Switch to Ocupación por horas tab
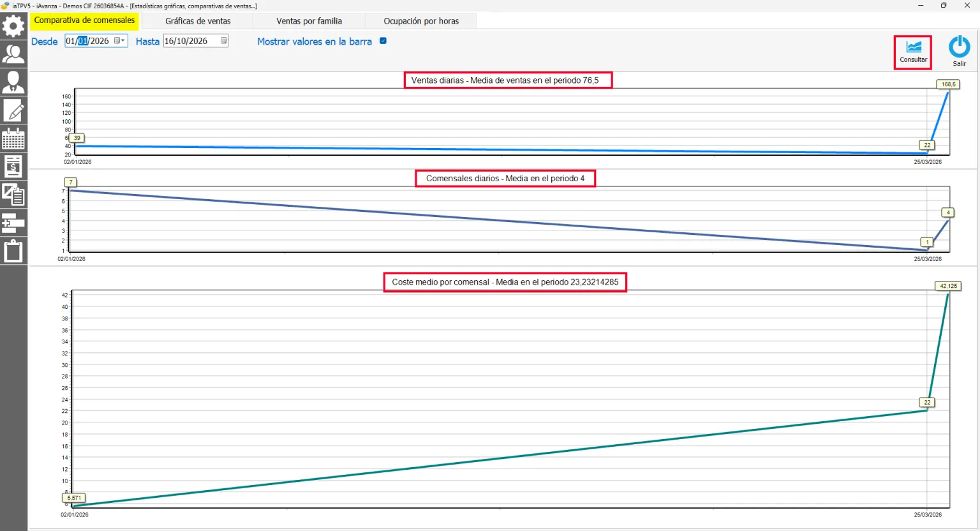Viewport: 980px width, 531px height. point(421,21)
